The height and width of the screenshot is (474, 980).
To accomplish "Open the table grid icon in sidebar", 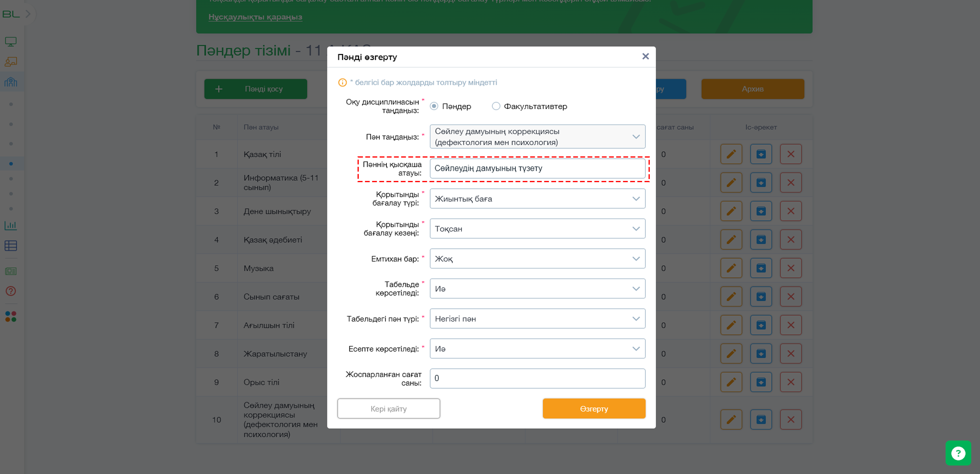I will point(11,246).
